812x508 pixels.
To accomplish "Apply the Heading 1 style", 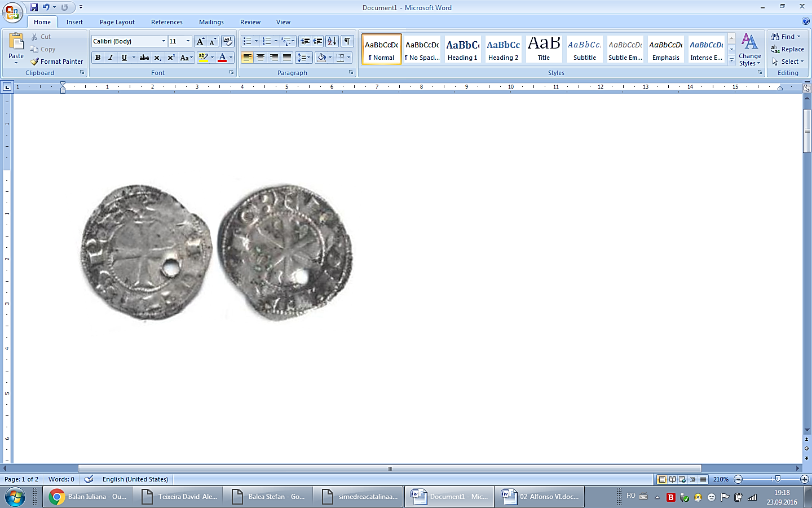I will coord(462,49).
